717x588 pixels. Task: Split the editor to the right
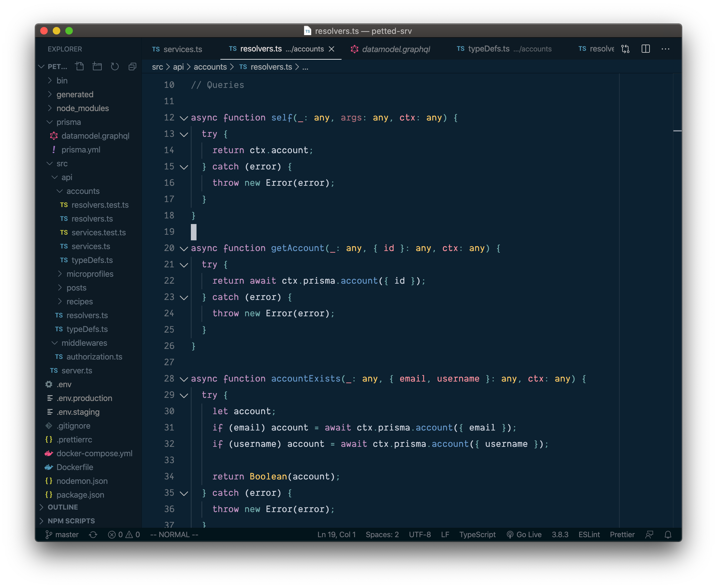646,49
